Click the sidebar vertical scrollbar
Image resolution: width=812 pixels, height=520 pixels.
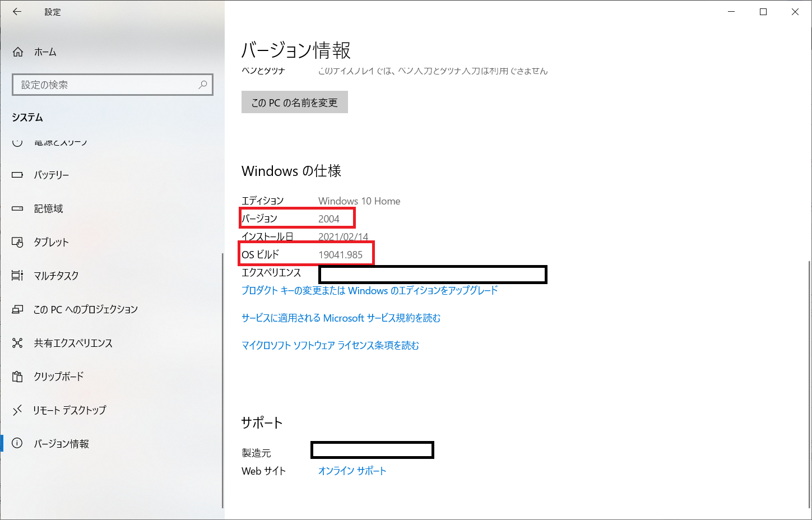pos(223,380)
